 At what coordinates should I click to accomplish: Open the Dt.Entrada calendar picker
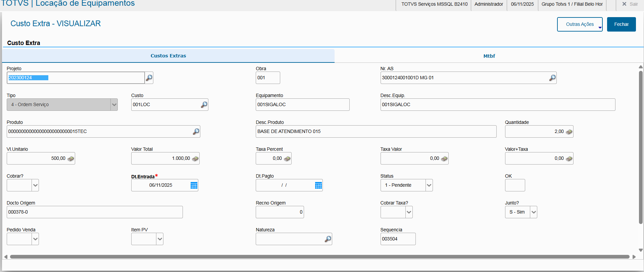pyautogui.click(x=194, y=185)
